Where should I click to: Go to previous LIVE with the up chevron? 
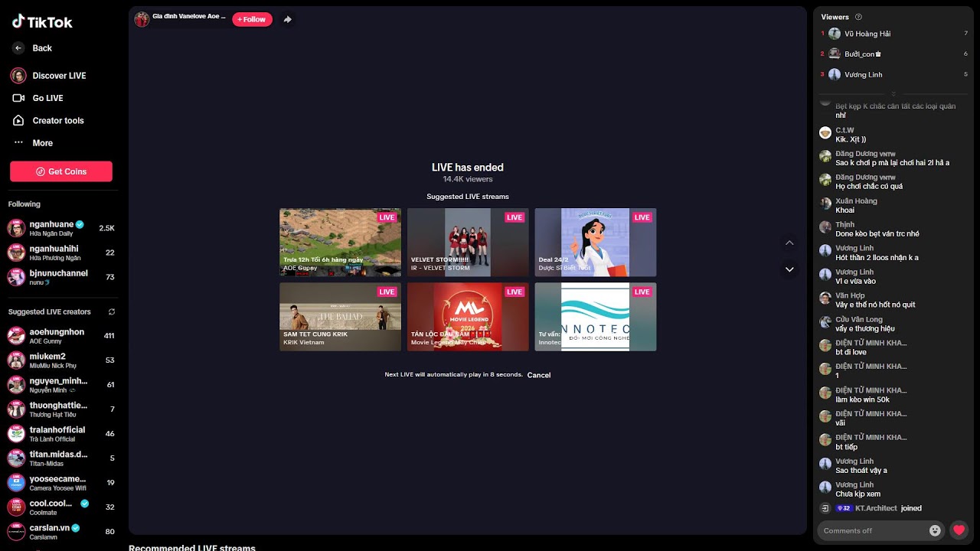(789, 243)
